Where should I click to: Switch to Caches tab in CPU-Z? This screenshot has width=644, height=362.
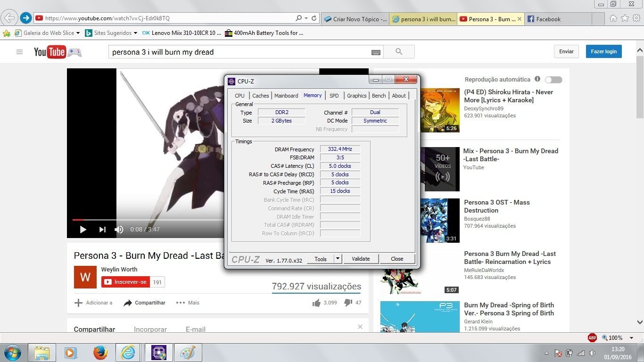260,96
